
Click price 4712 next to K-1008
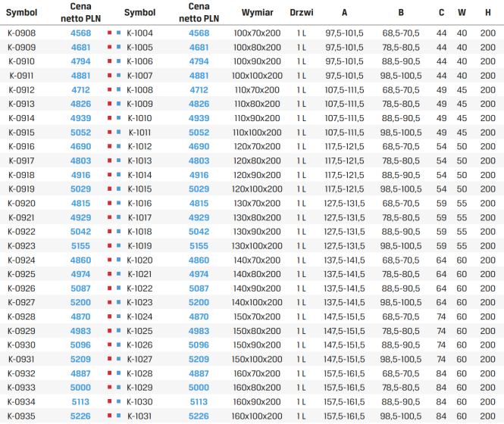[199, 90]
